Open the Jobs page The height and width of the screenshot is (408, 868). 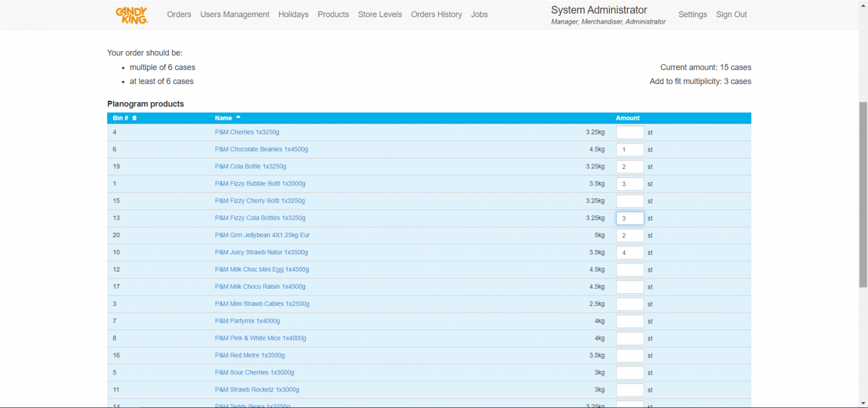click(479, 14)
